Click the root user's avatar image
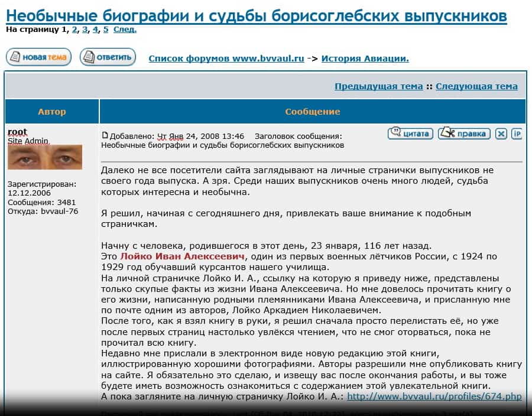The width and height of the screenshot is (532, 416). [x=45, y=157]
